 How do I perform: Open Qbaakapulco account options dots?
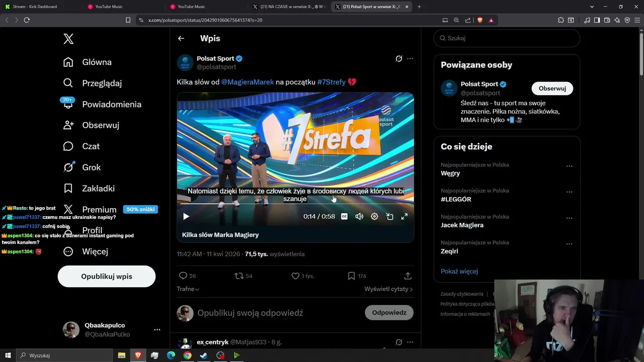pyautogui.click(x=157, y=330)
